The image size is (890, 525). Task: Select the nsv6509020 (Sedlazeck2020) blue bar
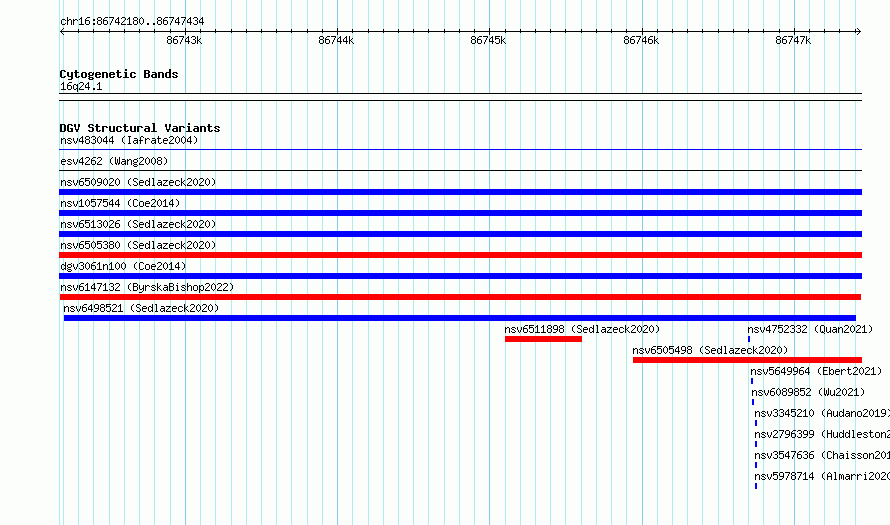(460, 192)
